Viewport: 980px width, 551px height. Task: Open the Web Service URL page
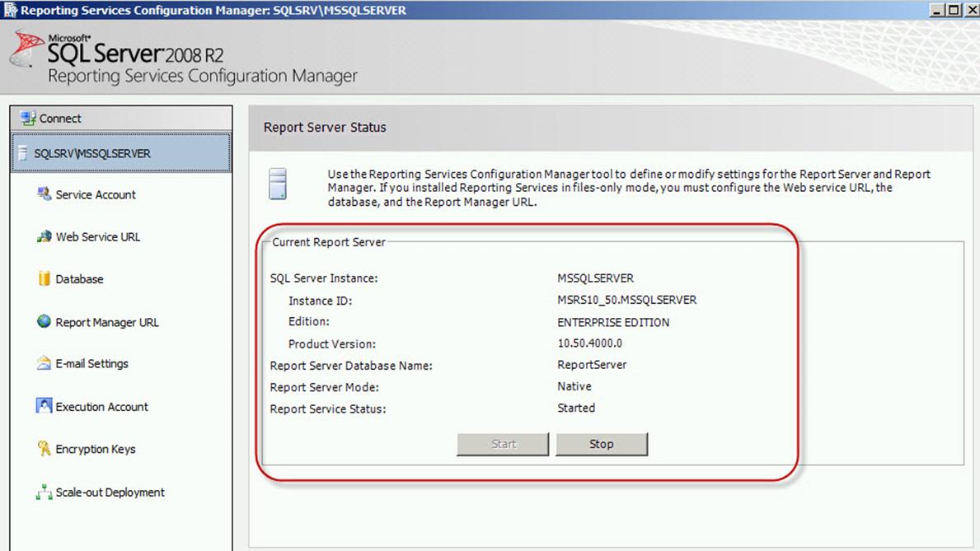point(98,236)
